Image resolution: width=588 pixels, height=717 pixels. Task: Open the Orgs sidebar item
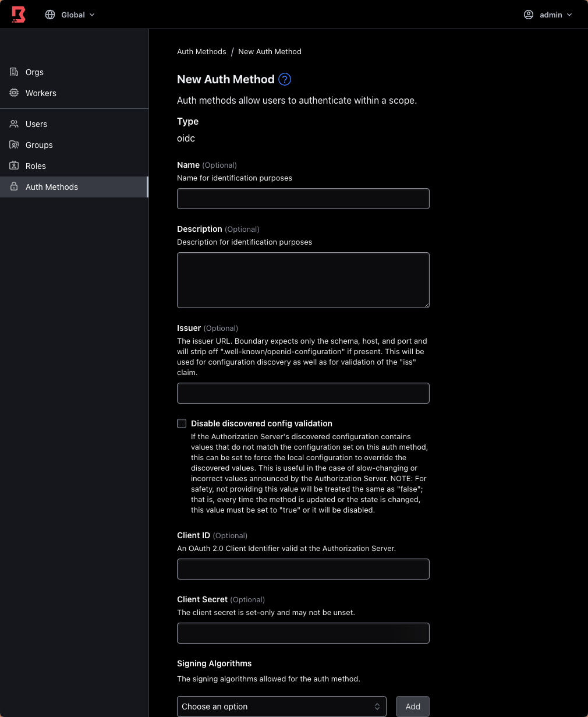74,72
